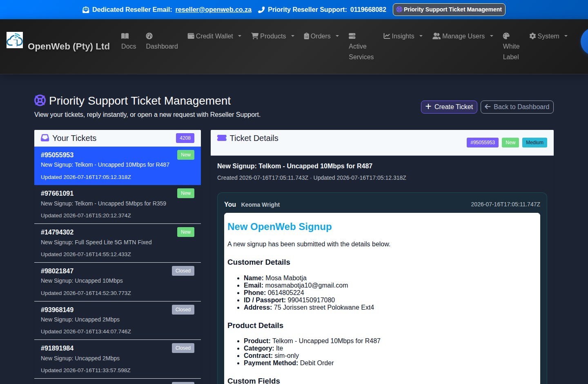Click the Create Ticket button
The image size is (588, 384).
[x=449, y=107]
